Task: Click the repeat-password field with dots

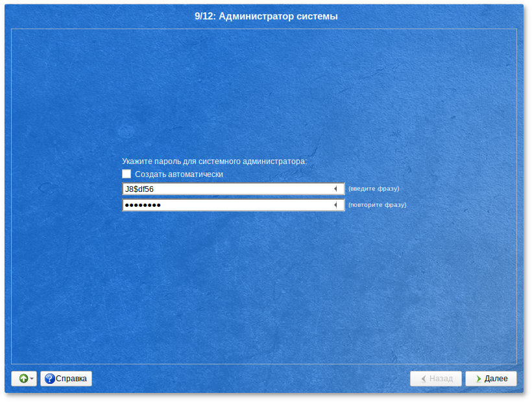Action: pos(234,205)
